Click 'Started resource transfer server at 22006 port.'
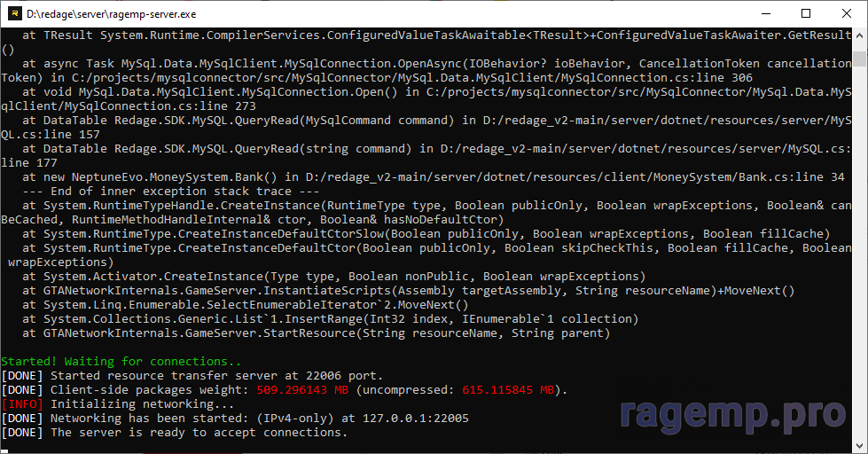The height and width of the screenshot is (454, 868). click(216, 376)
